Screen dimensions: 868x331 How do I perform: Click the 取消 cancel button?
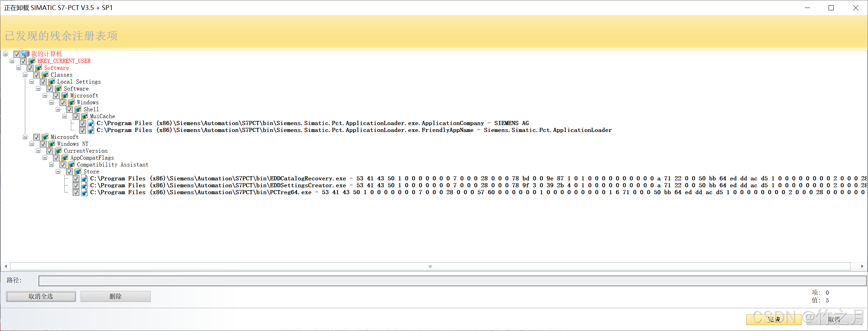click(834, 319)
